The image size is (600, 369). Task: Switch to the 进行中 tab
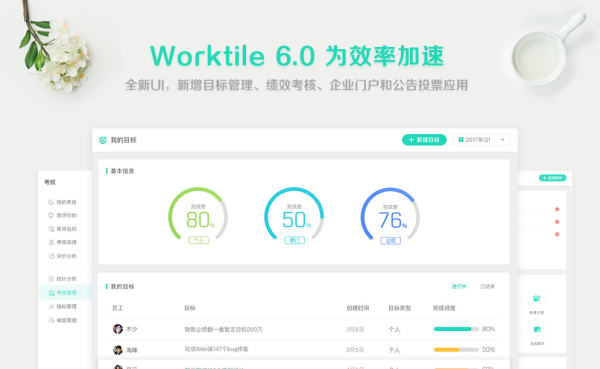[x=459, y=286]
